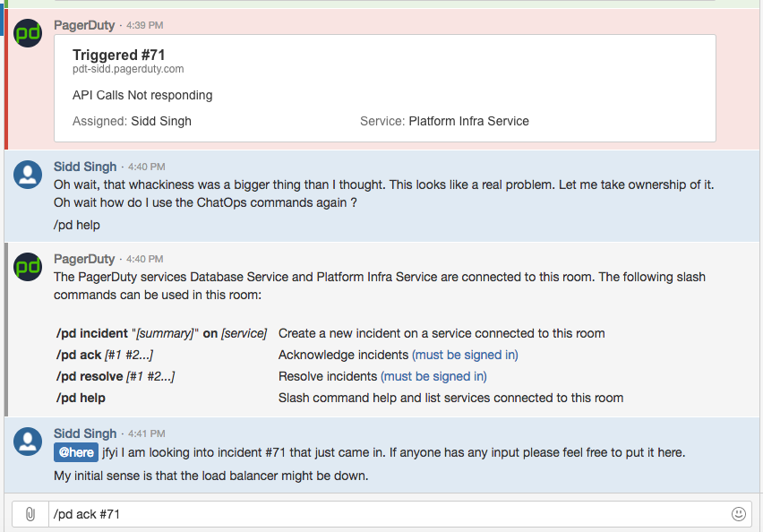Click 'jfyi I am looking into incident #71' text
This screenshot has width=763, height=532.
pyautogui.click(x=394, y=452)
